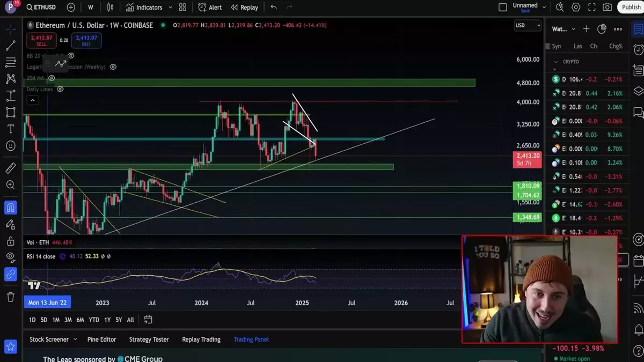This screenshot has height=362, width=644.
Task: Click the Publish button
Action: [x=631, y=8]
